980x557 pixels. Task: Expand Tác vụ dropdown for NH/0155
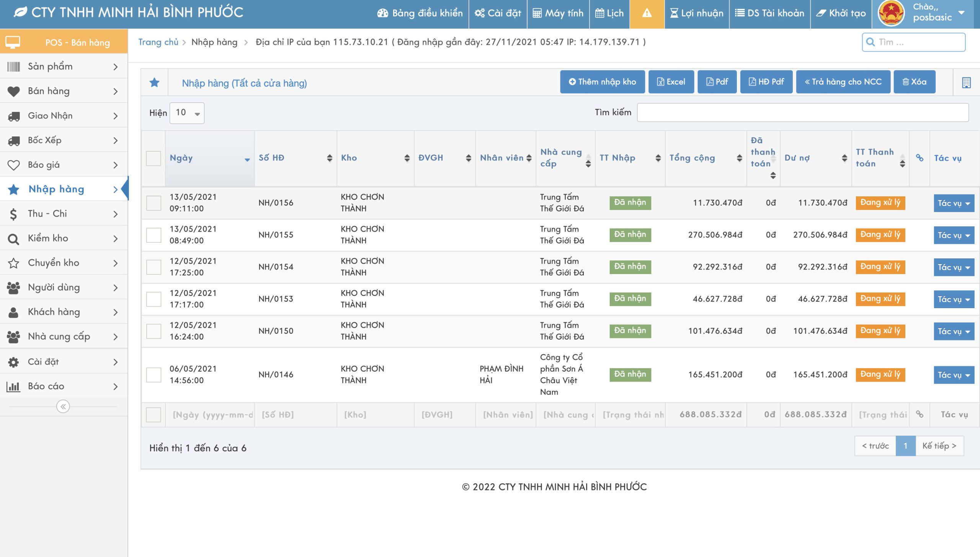click(x=953, y=235)
